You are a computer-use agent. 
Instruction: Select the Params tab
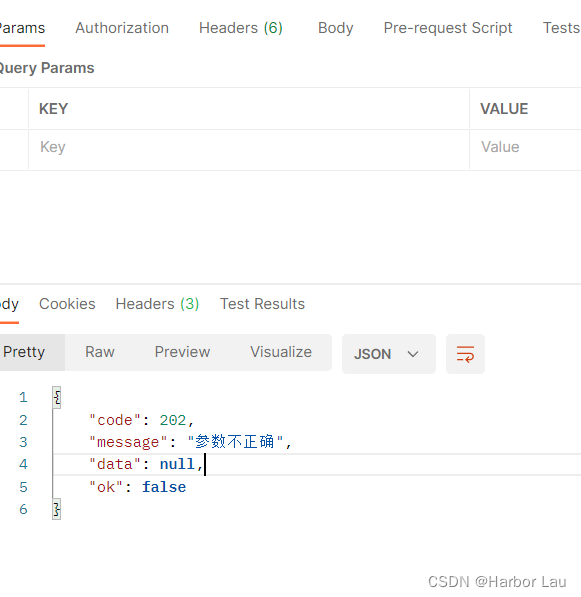pyautogui.click(x=22, y=28)
